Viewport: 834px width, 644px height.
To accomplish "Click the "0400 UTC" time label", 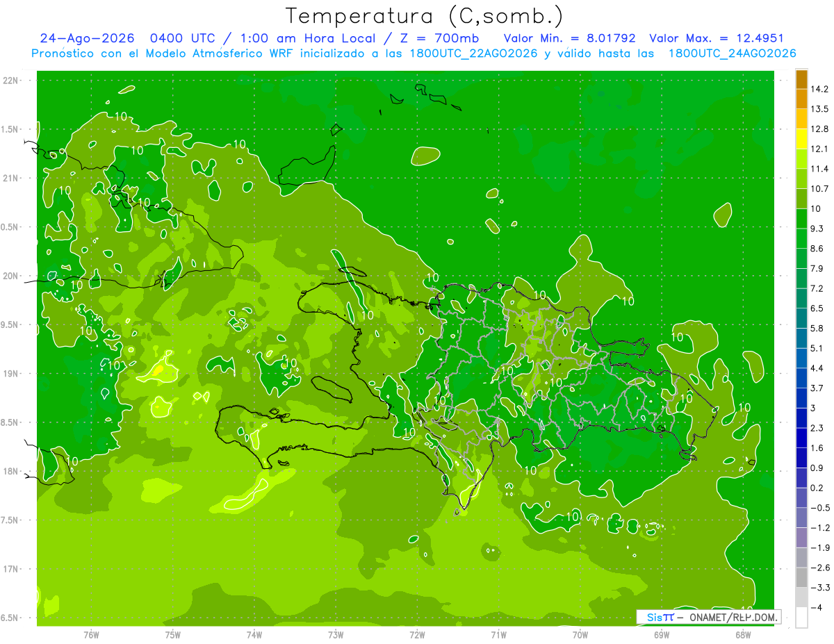I will [181, 38].
